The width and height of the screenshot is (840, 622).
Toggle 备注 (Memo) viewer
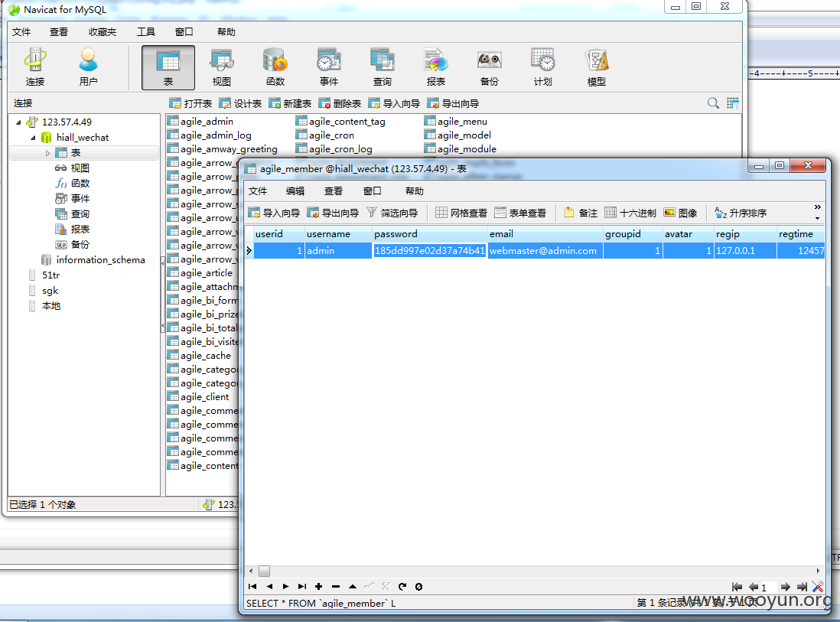tap(581, 213)
